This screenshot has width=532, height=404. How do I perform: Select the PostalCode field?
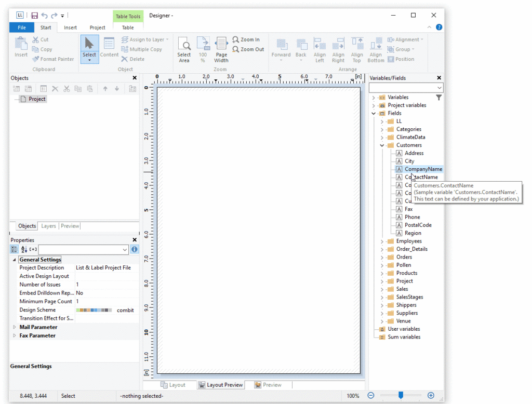tap(414, 225)
